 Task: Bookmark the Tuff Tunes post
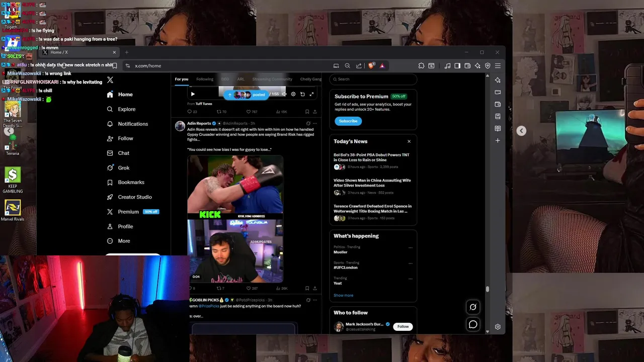tap(307, 112)
